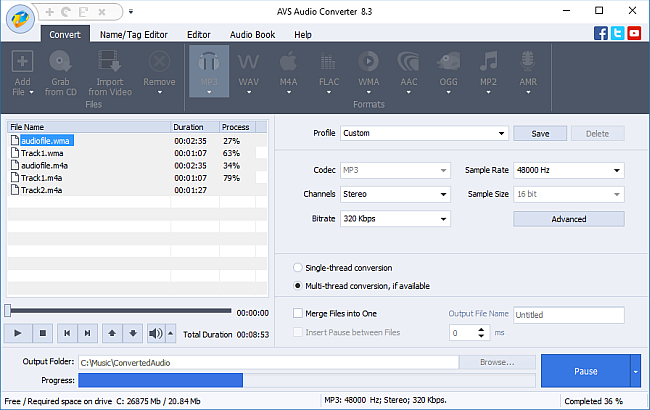Click Import from Video icon
Image resolution: width=650 pixels, height=410 pixels.
110,62
